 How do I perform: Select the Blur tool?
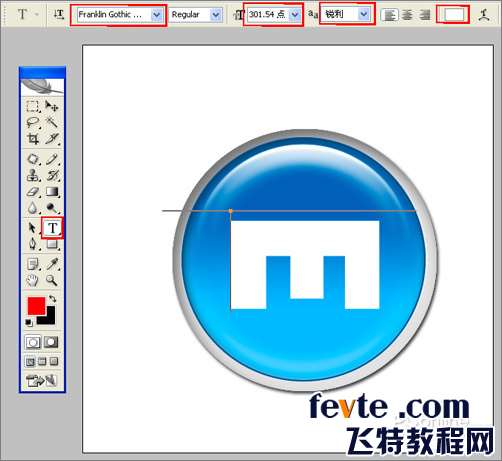[x=33, y=208]
